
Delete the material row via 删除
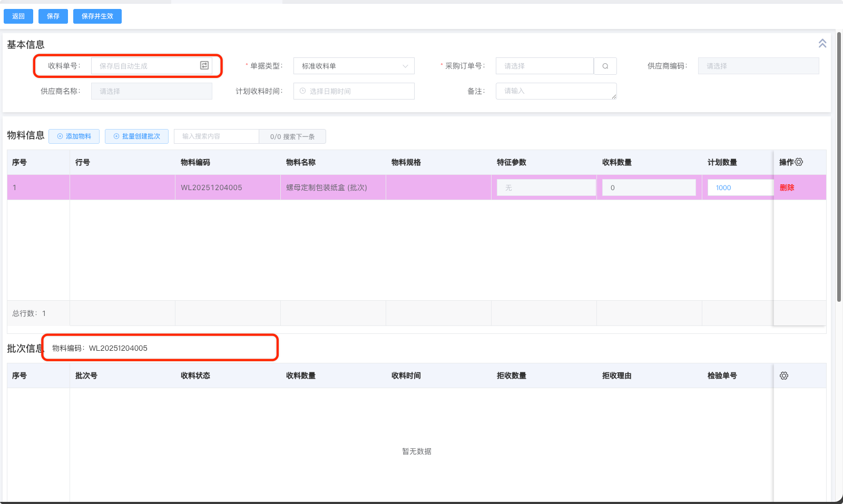click(x=787, y=187)
